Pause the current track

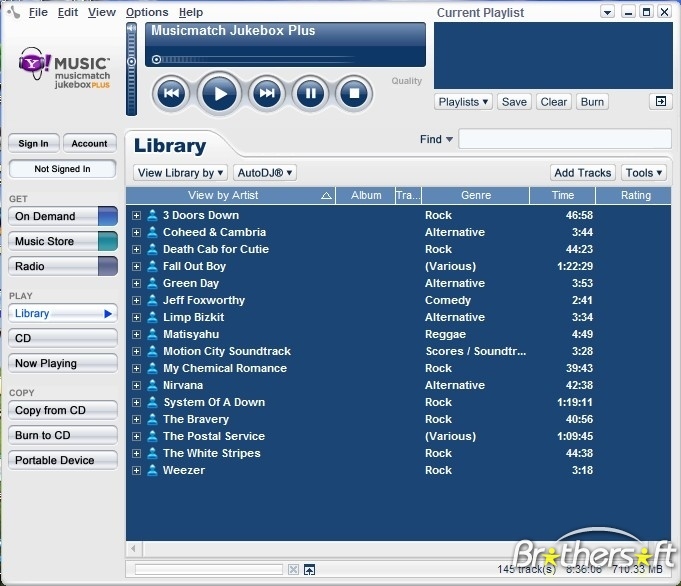(x=311, y=93)
